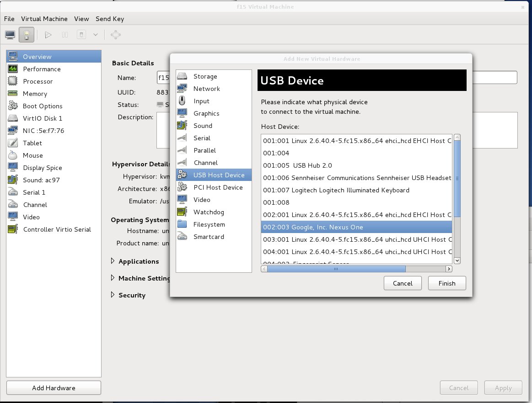Select Display Spice icon
Viewport: 532px width, 403px height.
13,167
